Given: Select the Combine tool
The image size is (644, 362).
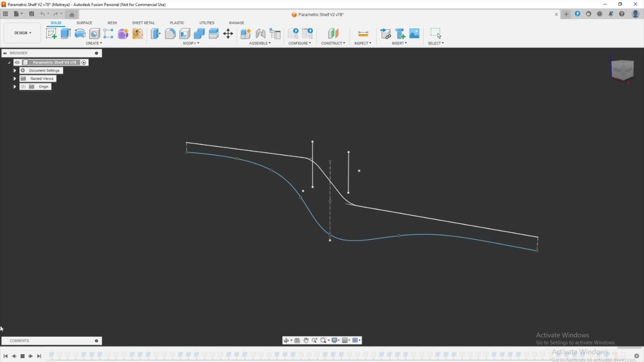Looking at the screenshot, I should click(x=199, y=34).
